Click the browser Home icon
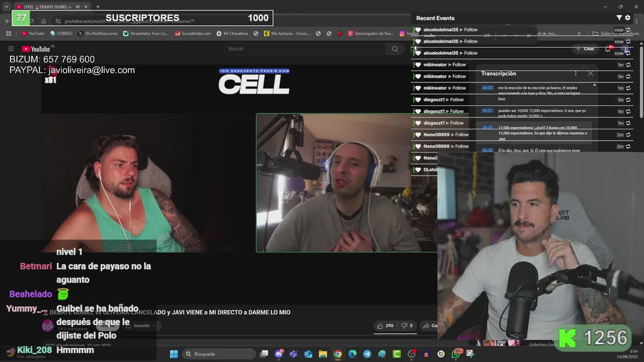644x362 pixels. (44, 21)
